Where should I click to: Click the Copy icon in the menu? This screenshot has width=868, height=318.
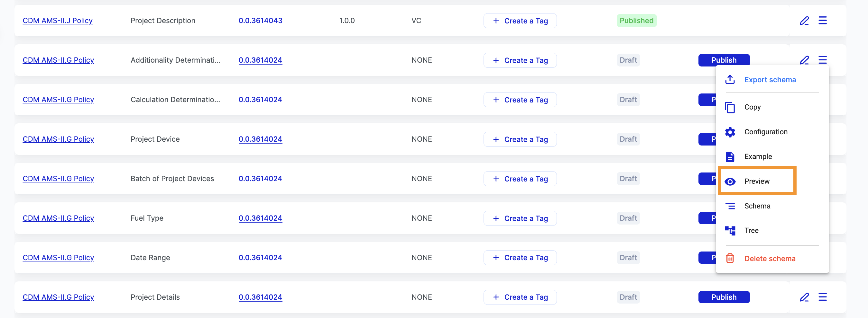(730, 107)
